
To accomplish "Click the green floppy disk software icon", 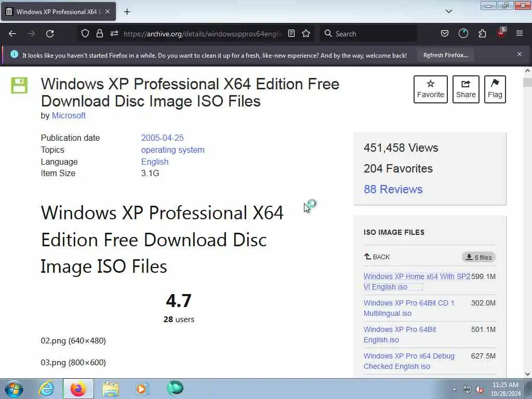I will pos(19,85).
